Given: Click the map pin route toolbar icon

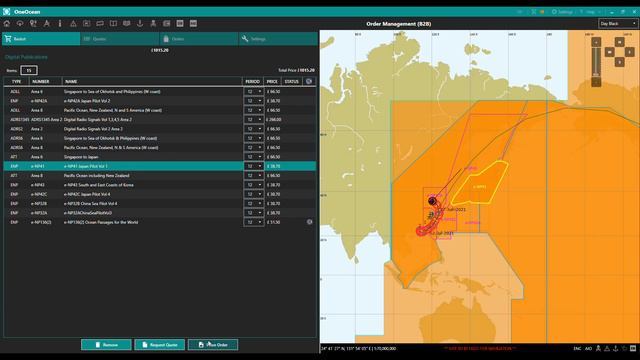Looking at the screenshot, I should pos(33,24).
